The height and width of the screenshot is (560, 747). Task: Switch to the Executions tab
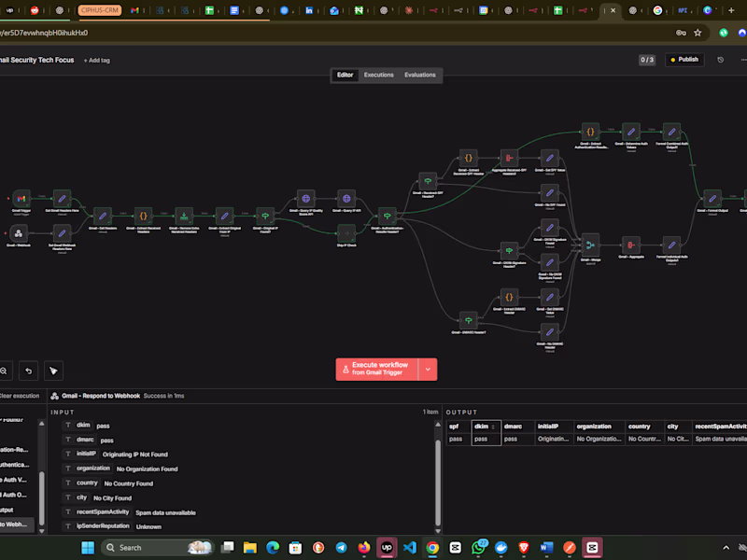[x=378, y=75]
